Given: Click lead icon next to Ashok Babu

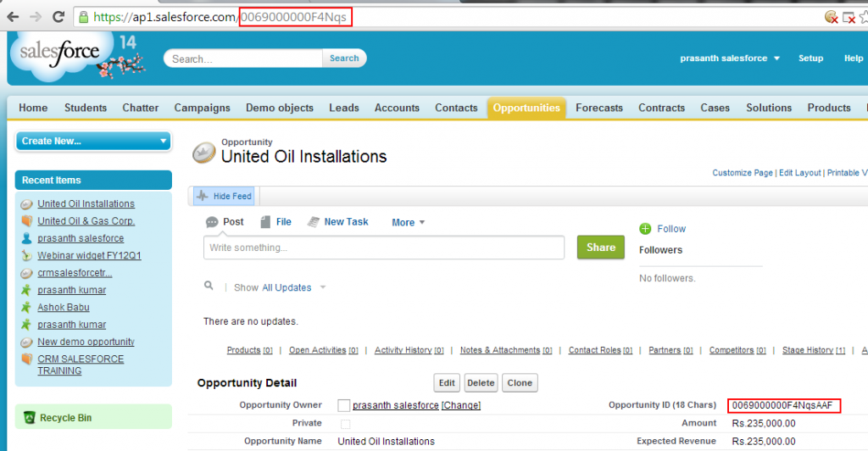Looking at the screenshot, I should (x=26, y=307).
